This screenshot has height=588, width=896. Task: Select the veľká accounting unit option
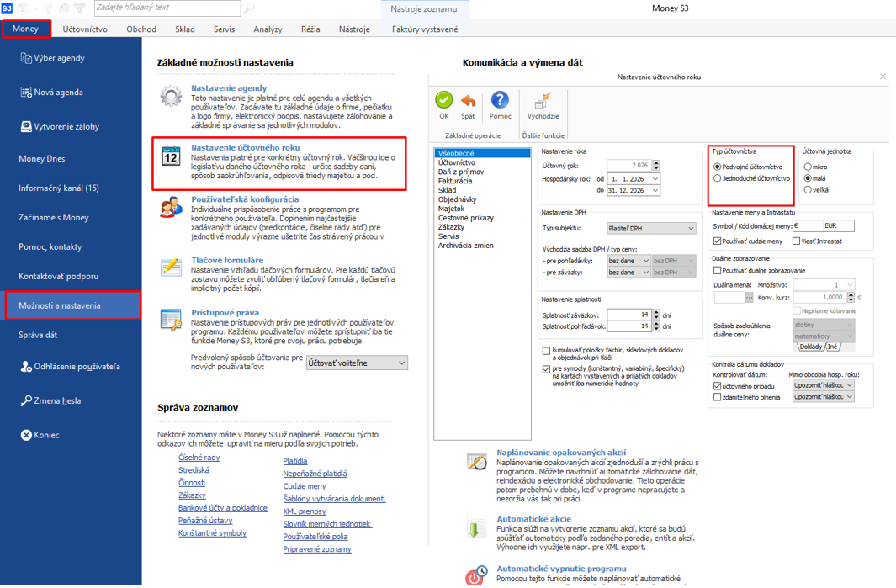(x=808, y=190)
